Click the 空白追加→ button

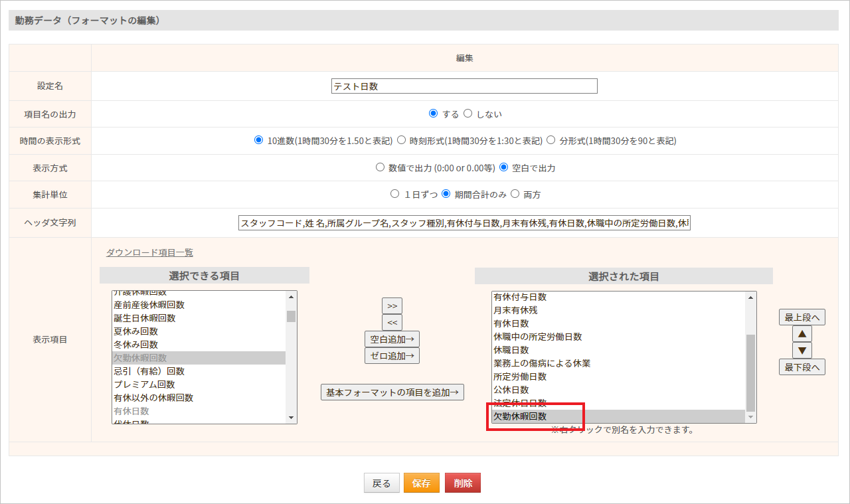[392, 339]
